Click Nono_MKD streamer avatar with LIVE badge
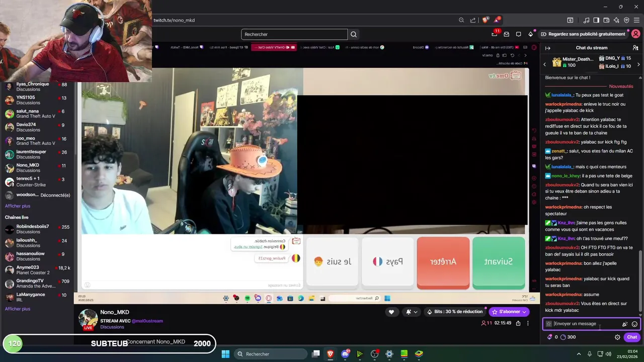The width and height of the screenshot is (644, 362). 88,319
